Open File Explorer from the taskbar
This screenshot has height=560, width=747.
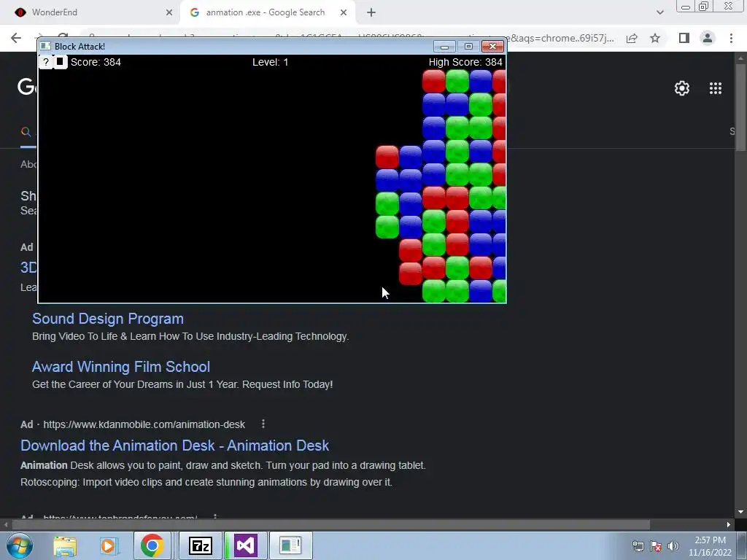pos(65,545)
